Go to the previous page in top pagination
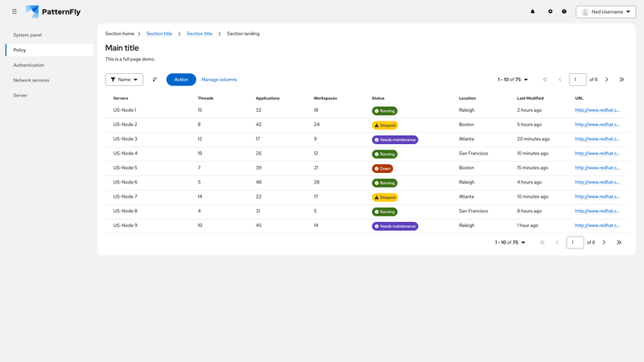This screenshot has height=362, width=644. pyautogui.click(x=559, y=80)
